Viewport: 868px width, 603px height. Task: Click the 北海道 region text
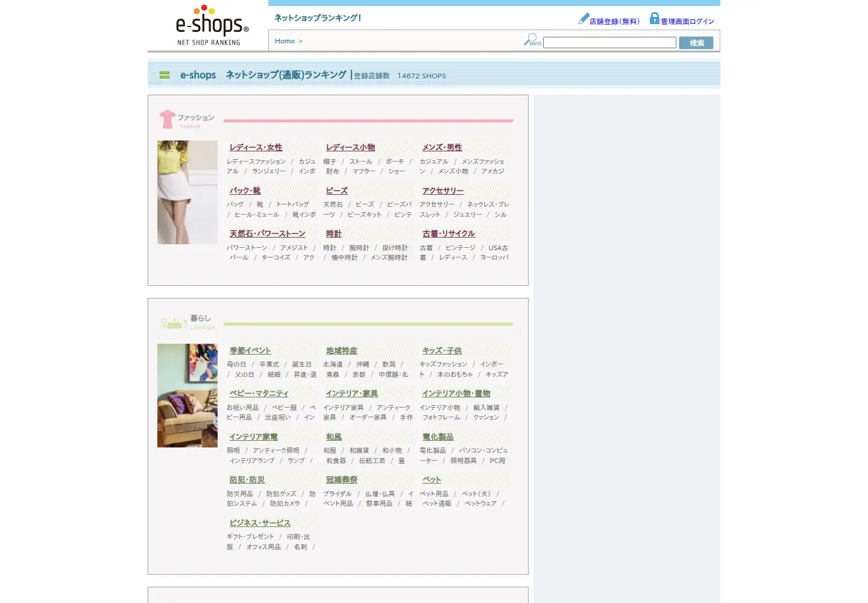point(333,365)
